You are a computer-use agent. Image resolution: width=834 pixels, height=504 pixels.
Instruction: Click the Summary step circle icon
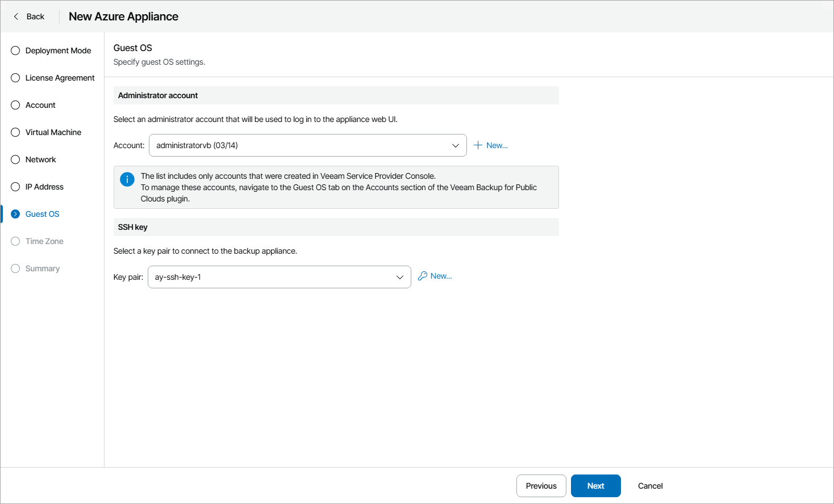pos(15,268)
